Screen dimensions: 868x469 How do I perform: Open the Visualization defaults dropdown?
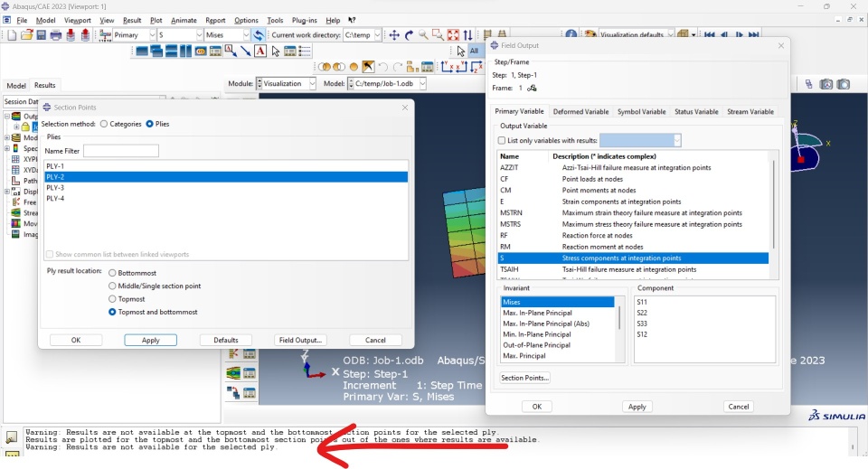click(670, 35)
